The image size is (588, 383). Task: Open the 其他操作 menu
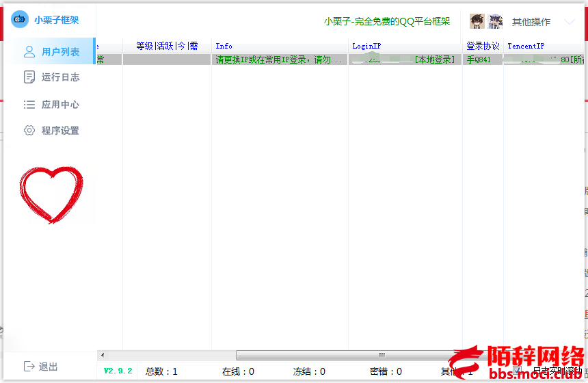point(531,22)
